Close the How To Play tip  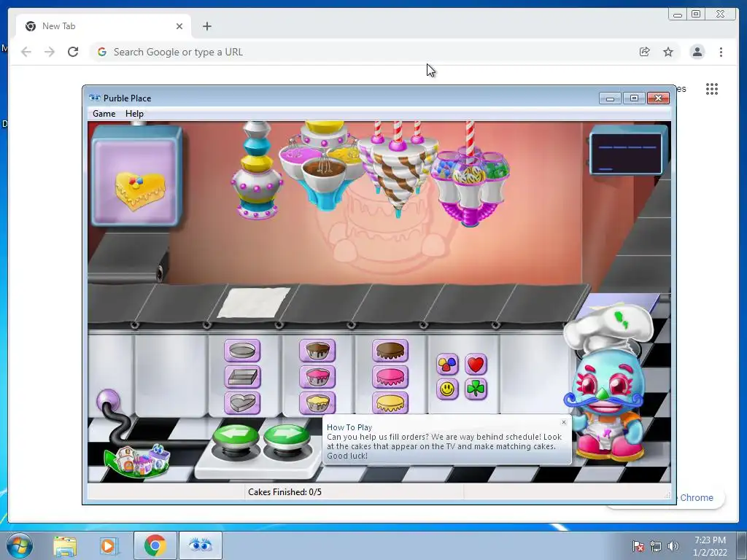pos(564,422)
